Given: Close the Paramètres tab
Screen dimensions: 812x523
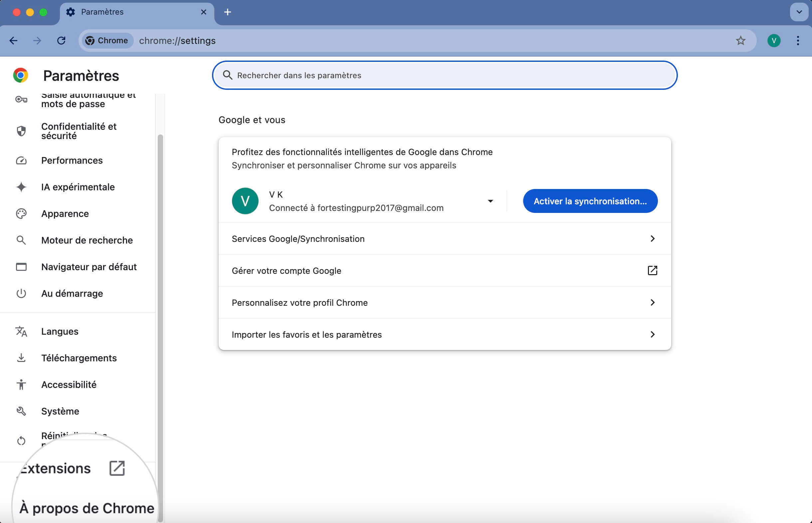Looking at the screenshot, I should tap(203, 12).
